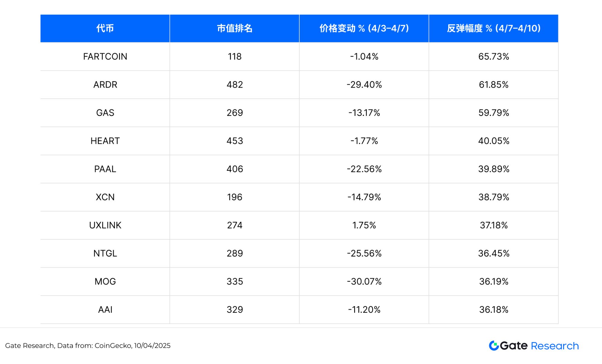This screenshot has width=602, height=364.
Task: Select the AAI token cell
Action: coord(105,310)
